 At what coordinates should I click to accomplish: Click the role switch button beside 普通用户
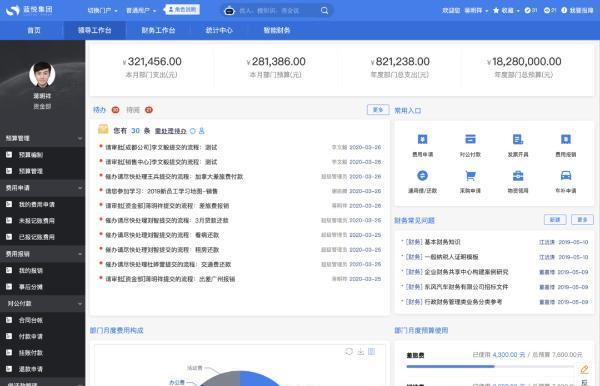pos(182,10)
